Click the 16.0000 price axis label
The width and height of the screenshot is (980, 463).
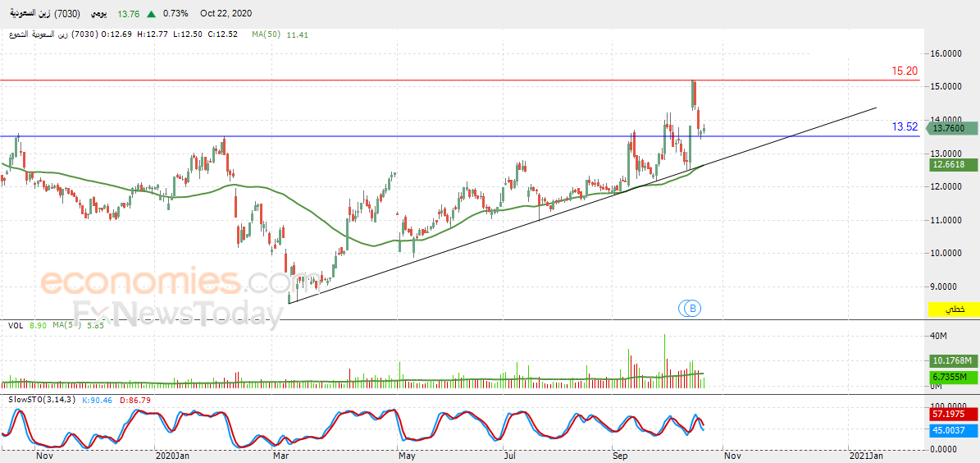947,54
